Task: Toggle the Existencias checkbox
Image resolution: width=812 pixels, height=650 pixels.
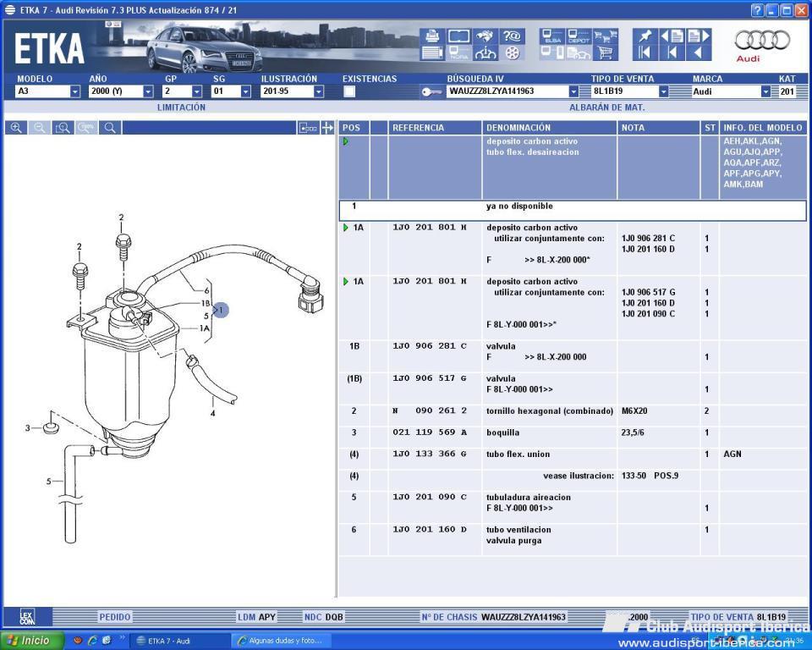Action: tap(349, 91)
